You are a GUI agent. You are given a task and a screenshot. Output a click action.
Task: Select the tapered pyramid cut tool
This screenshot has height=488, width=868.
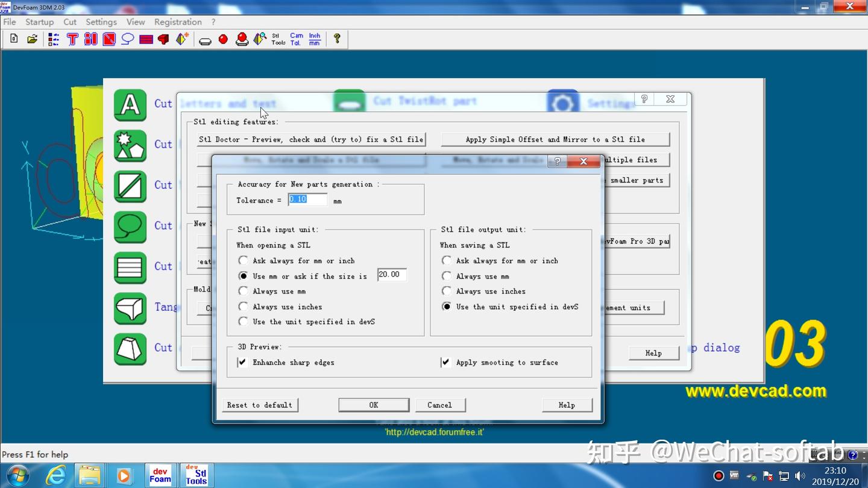point(130,348)
